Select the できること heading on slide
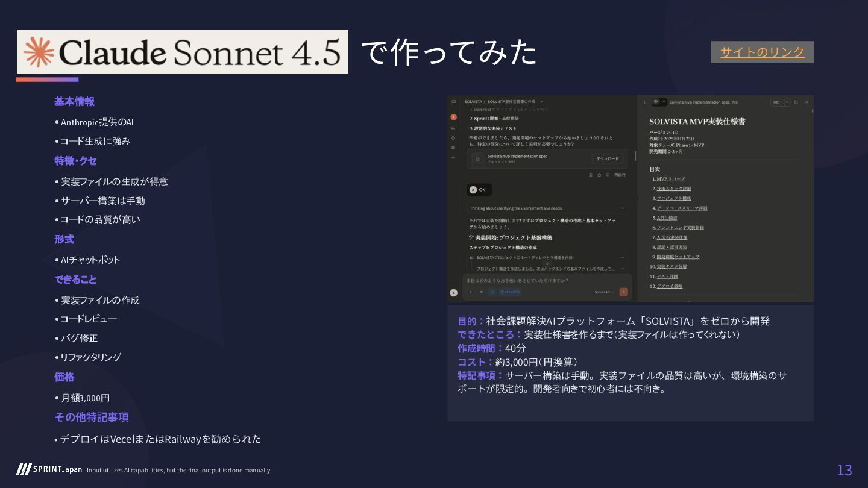Screen dimensions: 868x488 point(75,280)
